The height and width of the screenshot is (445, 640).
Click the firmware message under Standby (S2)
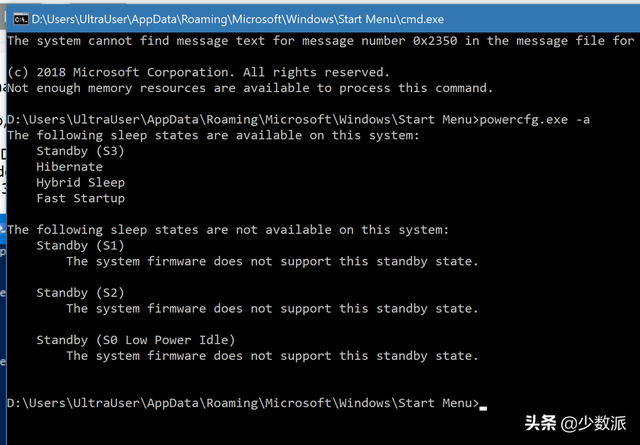point(272,309)
